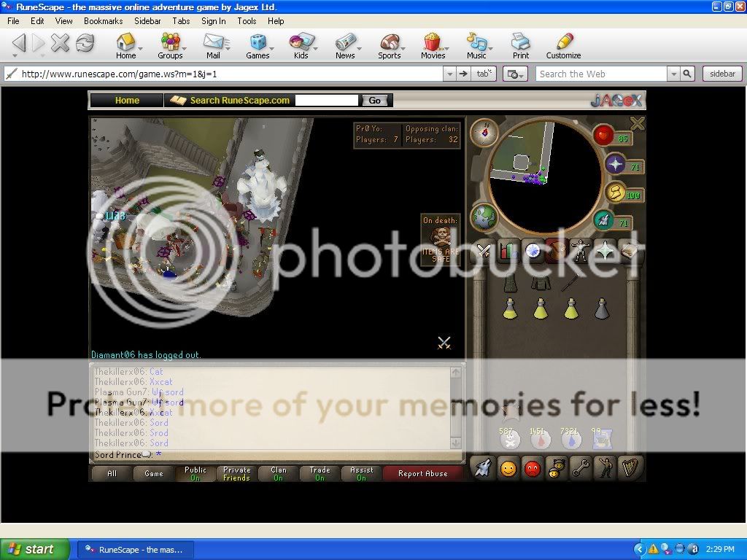Open game options with the wrench icon
The height and width of the screenshot is (560, 747).
click(x=581, y=468)
